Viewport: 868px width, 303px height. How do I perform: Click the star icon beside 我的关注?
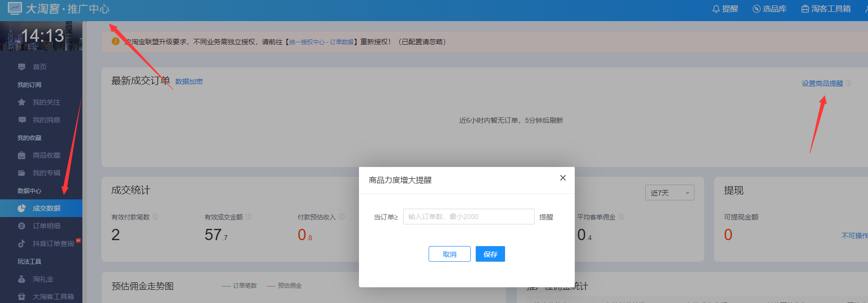pos(22,102)
